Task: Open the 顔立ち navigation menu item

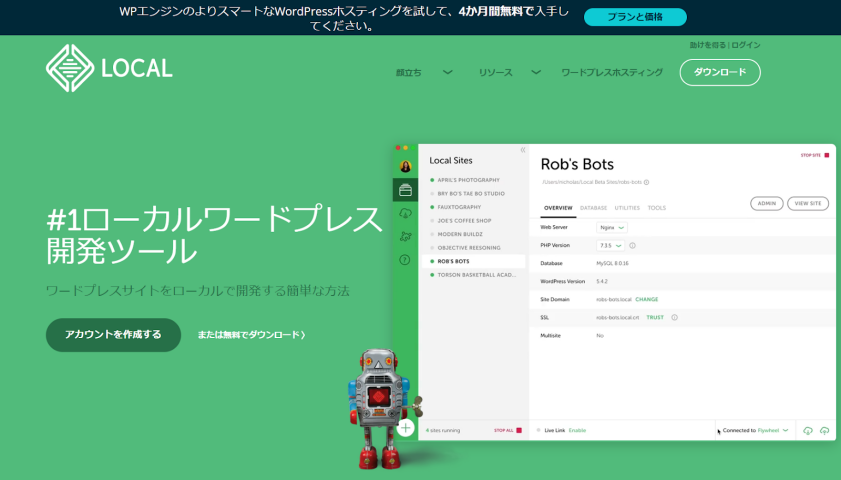Action: click(x=409, y=72)
